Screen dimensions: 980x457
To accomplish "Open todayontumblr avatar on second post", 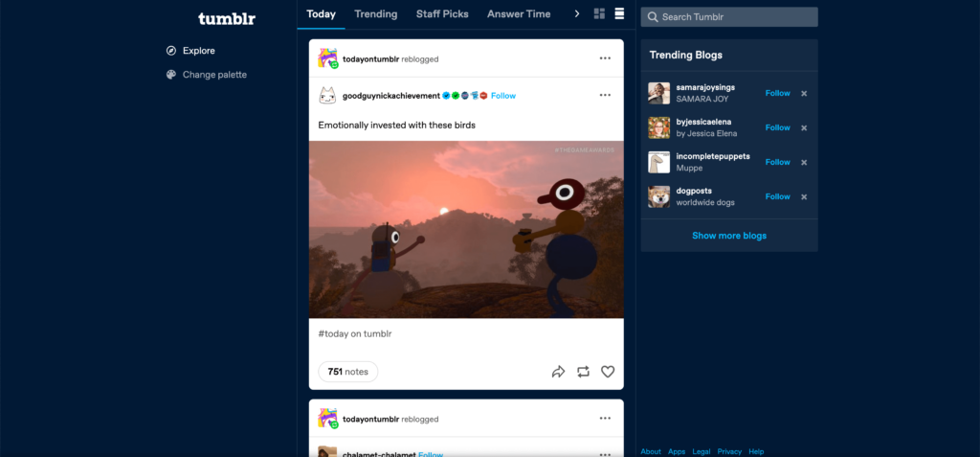I will (x=328, y=418).
